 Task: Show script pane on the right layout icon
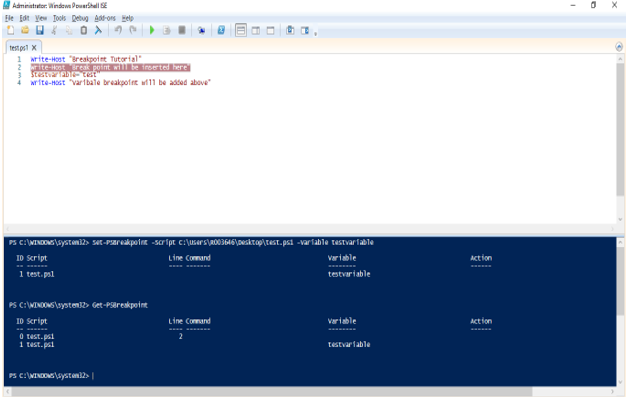pos(256,30)
